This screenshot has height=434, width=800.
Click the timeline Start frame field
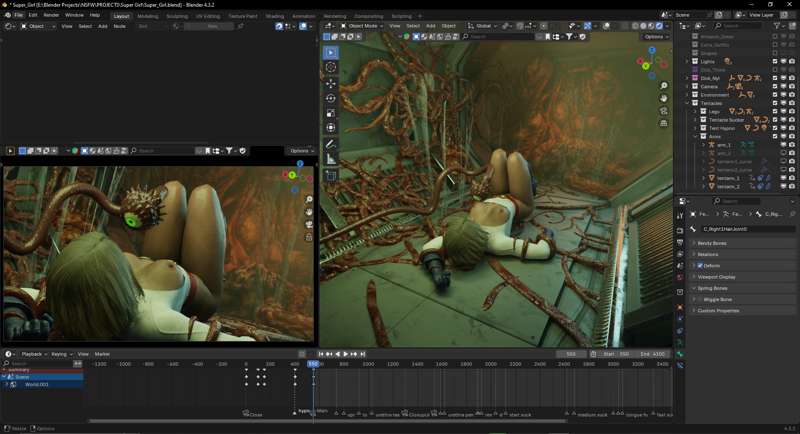[615, 354]
